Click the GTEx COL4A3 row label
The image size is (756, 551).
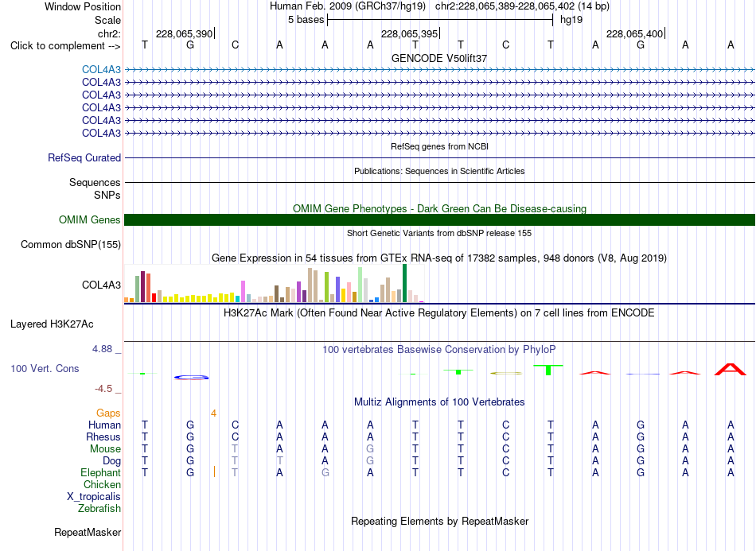(x=101, y=285)
